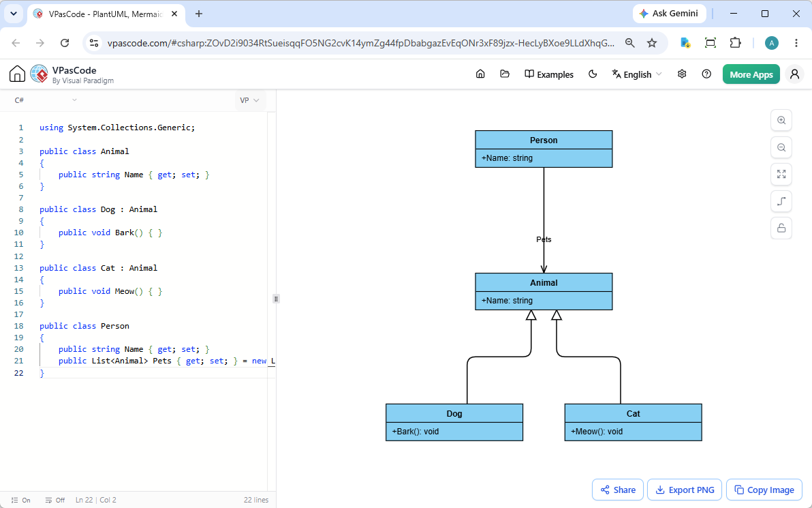Click the screen capture icon in browser toolbar
This screenshot has height=508, width=812.
[710, 43]
